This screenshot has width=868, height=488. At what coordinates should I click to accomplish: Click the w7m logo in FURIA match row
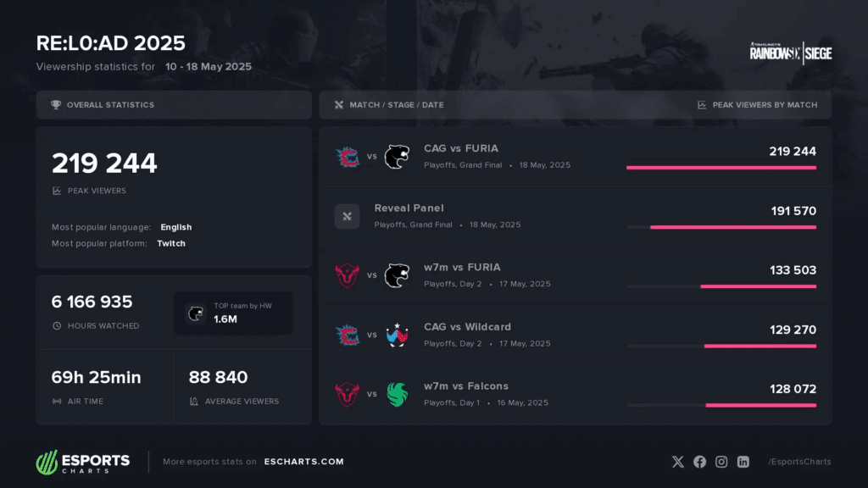coord(347,275)
